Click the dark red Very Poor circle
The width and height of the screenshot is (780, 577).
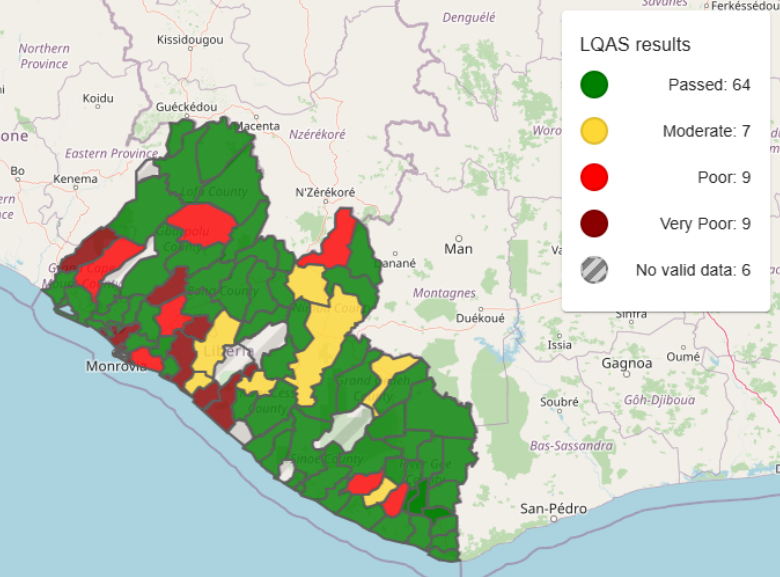pos(594,223)
